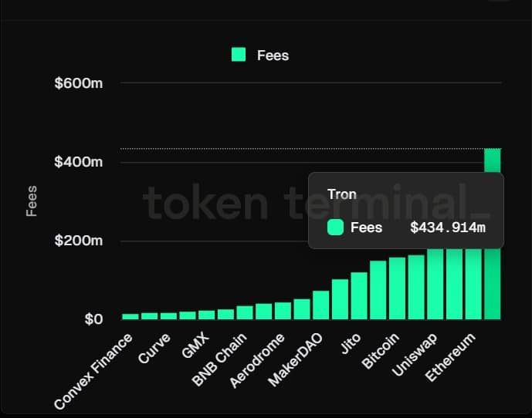Click the green swatch inside the Tron tooltip
Screen dimensions: 532x418
point(335,228)
